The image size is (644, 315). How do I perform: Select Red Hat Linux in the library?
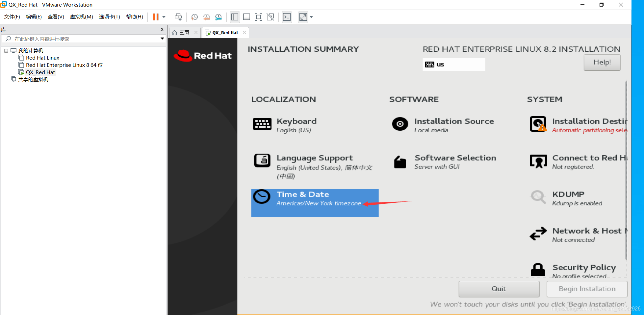tap(42, 58)
